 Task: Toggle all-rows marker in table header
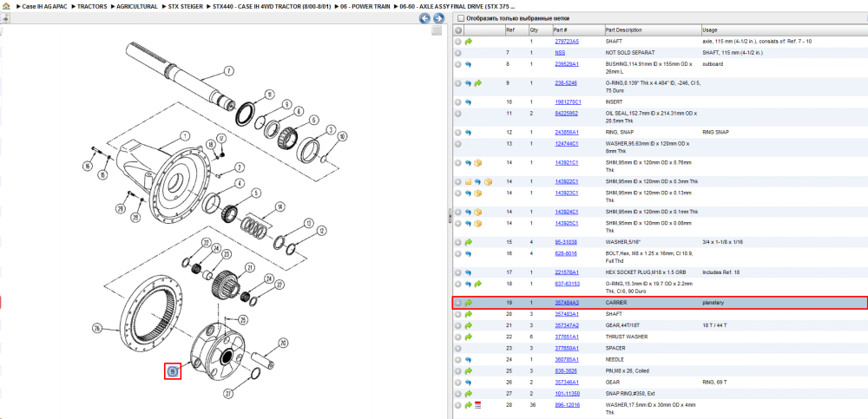pyautogui.click(x=457, y=29)
